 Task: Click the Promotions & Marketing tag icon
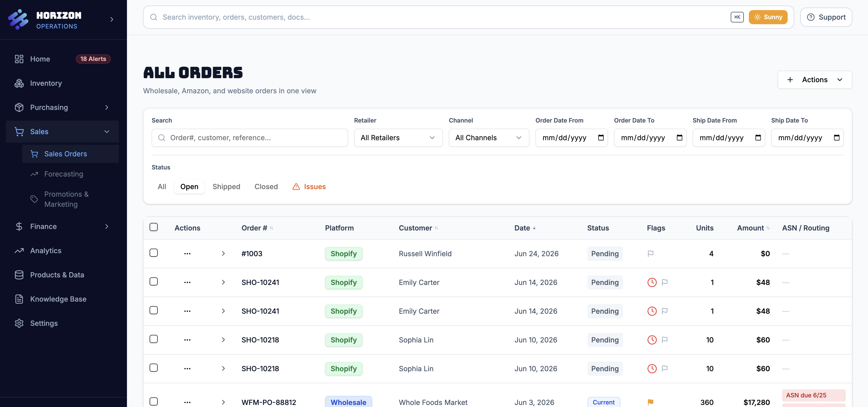tap(34, 199)
